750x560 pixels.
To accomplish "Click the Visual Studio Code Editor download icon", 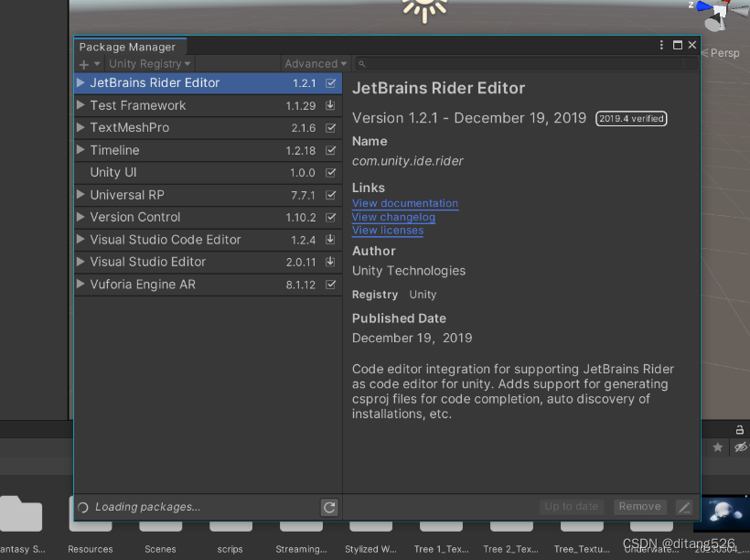I will pyautogui.click(x=330, y=240).
